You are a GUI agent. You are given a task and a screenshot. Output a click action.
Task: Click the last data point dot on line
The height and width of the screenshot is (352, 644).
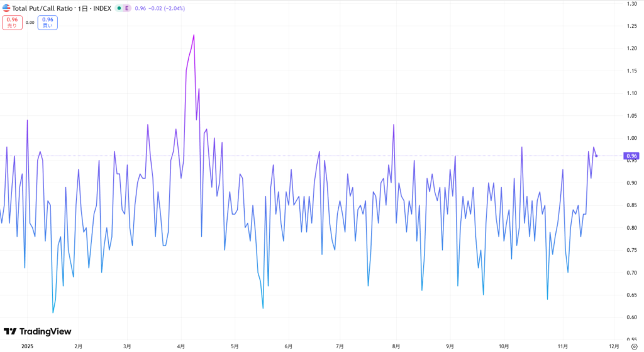596,156
